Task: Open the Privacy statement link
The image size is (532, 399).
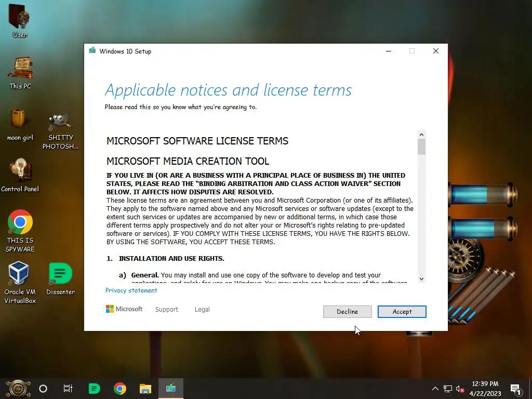Action: tap(131, 290)
